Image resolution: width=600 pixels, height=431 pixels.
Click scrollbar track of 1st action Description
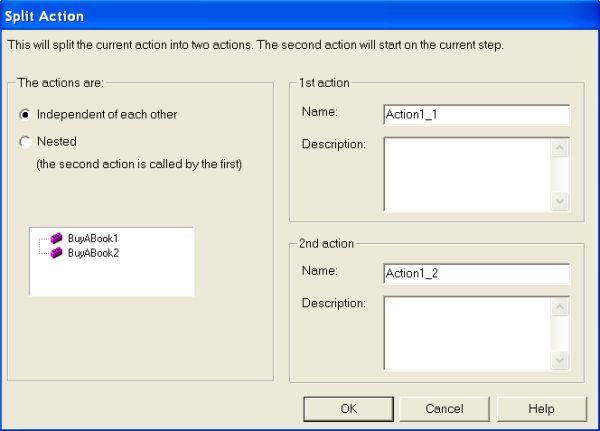pos(560,174)
